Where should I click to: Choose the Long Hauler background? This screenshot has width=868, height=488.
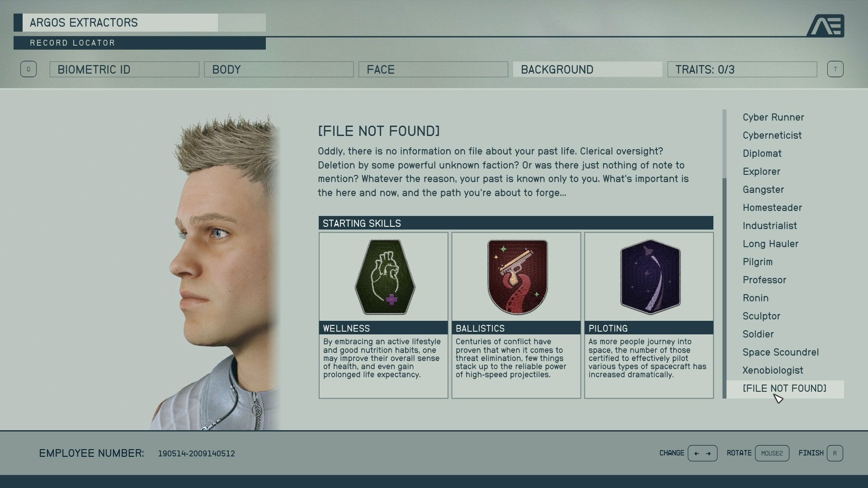[770, 244]
